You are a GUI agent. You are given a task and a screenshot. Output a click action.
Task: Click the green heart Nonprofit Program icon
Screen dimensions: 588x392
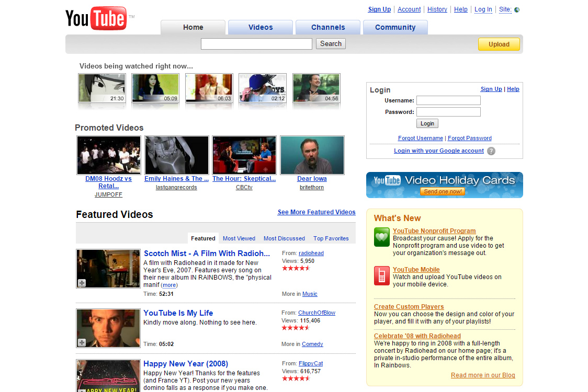[x=381, y=237]
